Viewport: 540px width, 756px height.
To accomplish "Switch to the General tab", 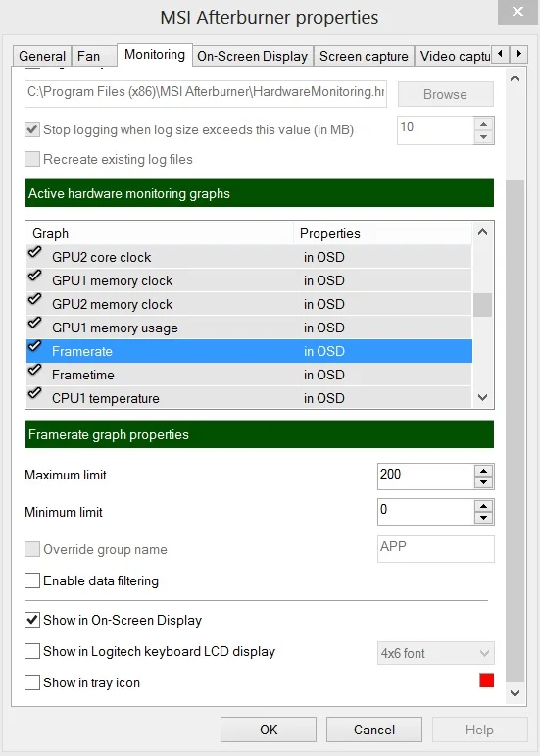I will (x=42, y=56).
